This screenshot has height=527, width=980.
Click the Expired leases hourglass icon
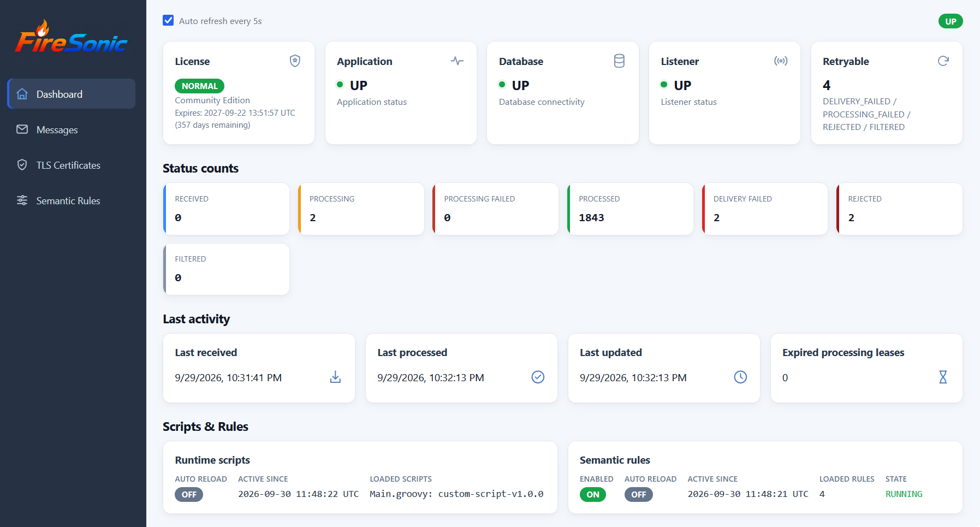pos(943,377)
